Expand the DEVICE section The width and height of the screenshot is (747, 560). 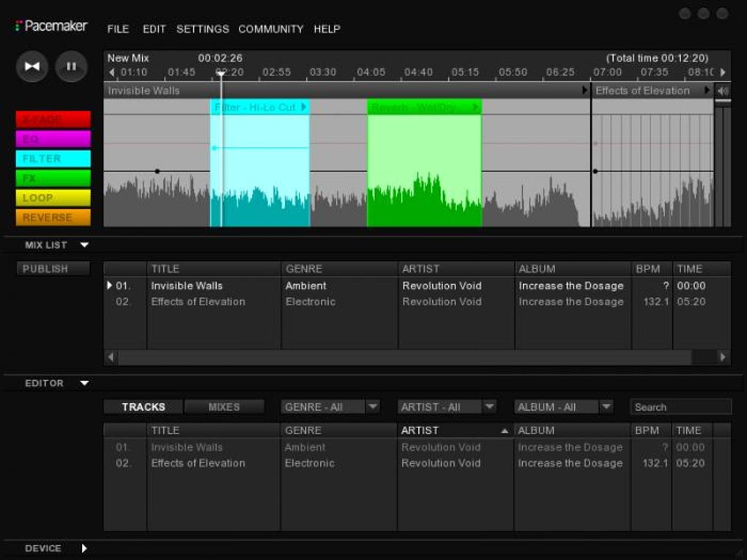click(x=84, y=548)
